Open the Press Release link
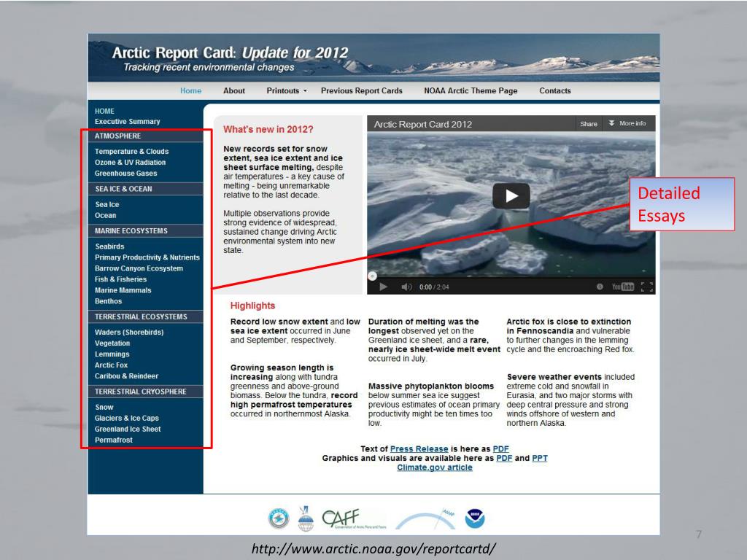747x560 pixels. click(419, 448)
